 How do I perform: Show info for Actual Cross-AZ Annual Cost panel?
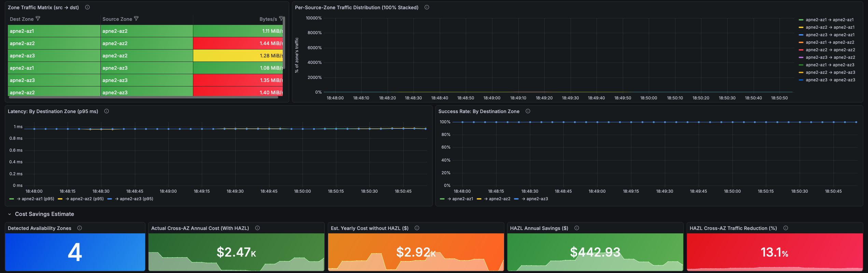tap(257, 228)
